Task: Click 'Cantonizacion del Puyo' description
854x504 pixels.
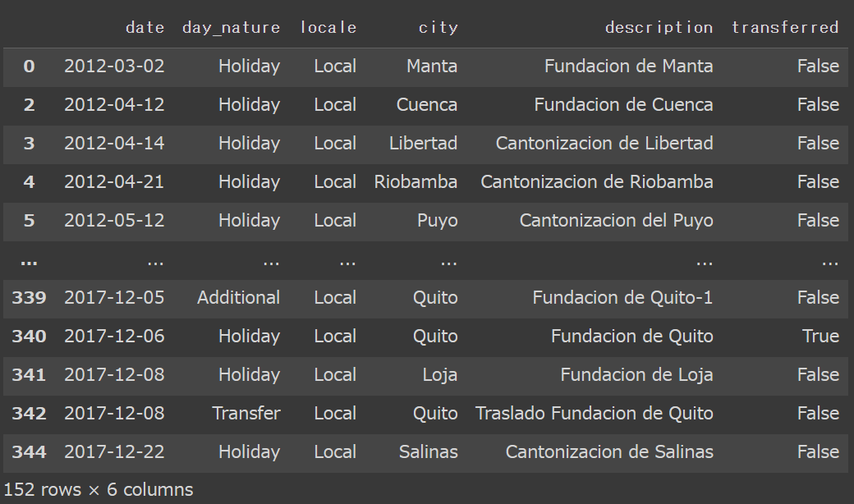Action: pyautogui.click(x=617, y=221)
